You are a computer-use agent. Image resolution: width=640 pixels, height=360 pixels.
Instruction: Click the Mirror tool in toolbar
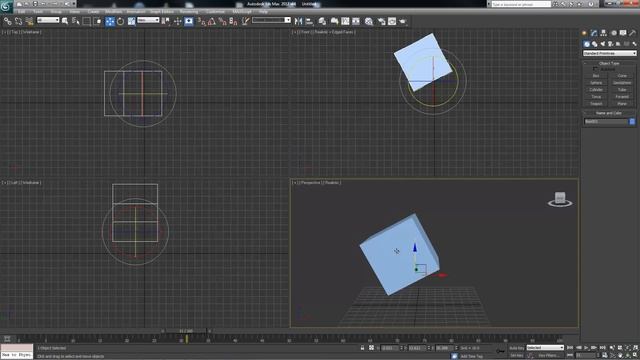click(x=298, y=21)
